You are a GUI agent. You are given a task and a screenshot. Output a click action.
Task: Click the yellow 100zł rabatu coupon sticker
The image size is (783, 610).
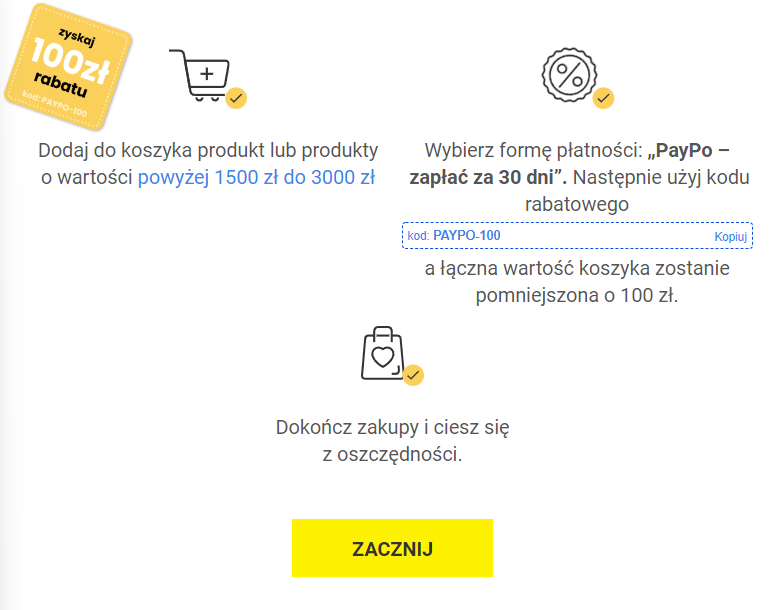click(68, 67)
